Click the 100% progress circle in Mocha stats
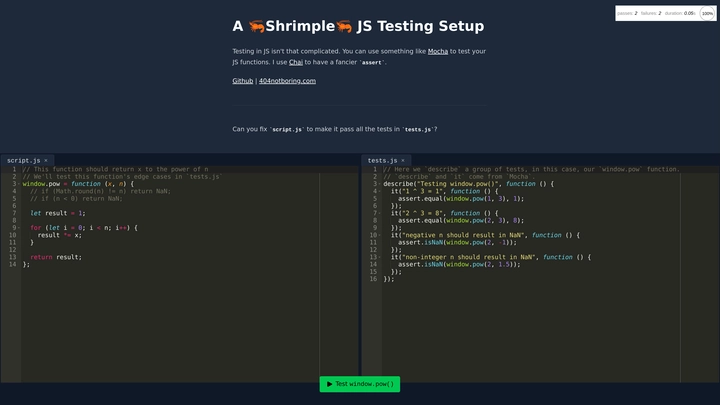Image resolution: width=720 pixels, height=405 pixels. pyautogui.click(x=707, y=13)
